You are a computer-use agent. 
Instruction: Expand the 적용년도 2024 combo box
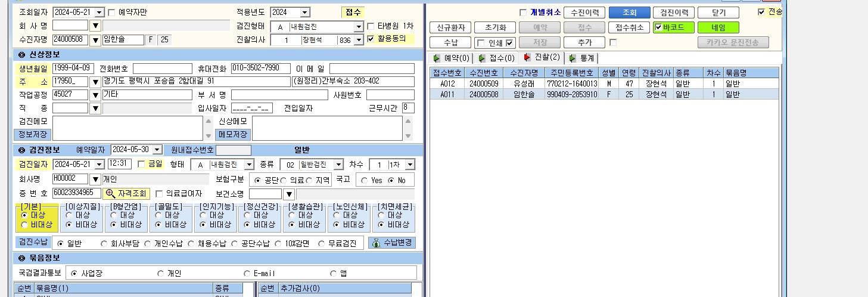(x=304, y=12)
